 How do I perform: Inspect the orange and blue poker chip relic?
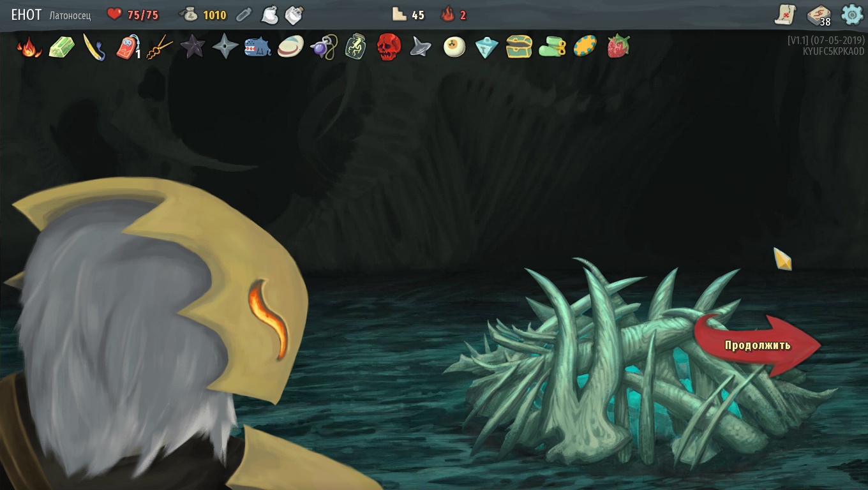(585, 47)
